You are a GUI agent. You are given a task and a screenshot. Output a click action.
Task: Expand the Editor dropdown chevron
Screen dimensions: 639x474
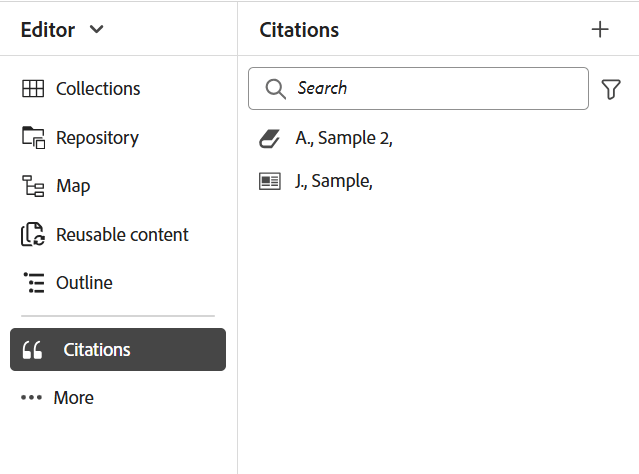point(96,29)
